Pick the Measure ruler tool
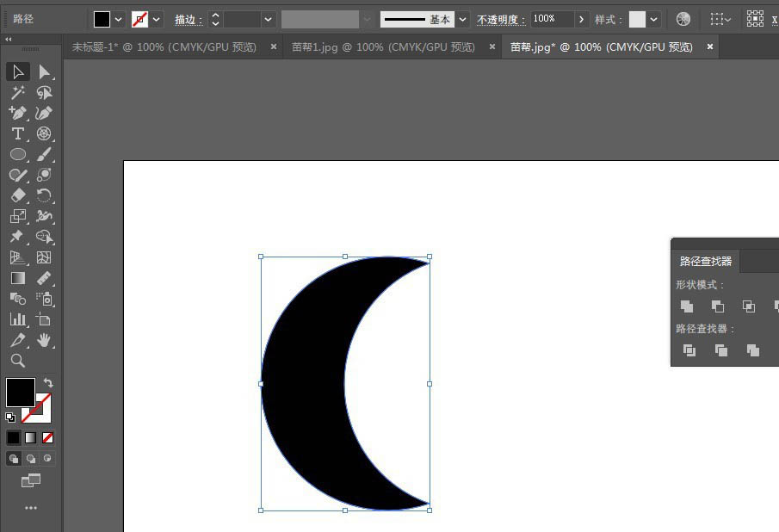The height and width of the screenshot is (532, 779). tap(44, 278)
